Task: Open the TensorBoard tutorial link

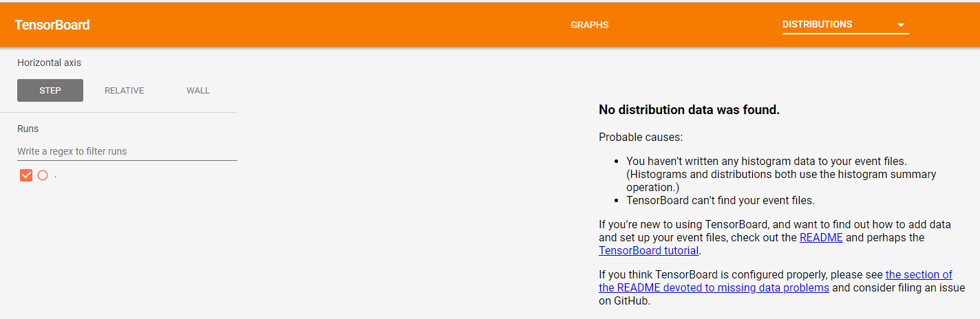Action: [x=649, y=250]
